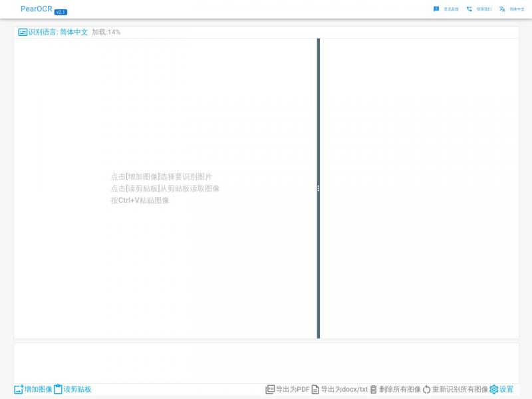The width and height of the screenshot is (532, 399).
Task: Open 设置 settings gear
Action: click(x=501, y=389)
